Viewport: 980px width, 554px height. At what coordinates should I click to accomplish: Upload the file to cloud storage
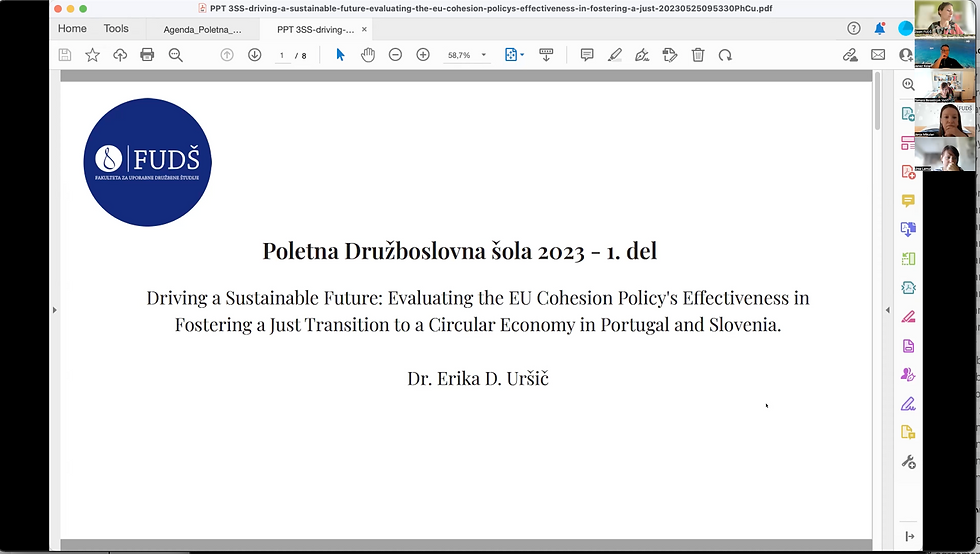pyautogui.click(x=120, y=55)
